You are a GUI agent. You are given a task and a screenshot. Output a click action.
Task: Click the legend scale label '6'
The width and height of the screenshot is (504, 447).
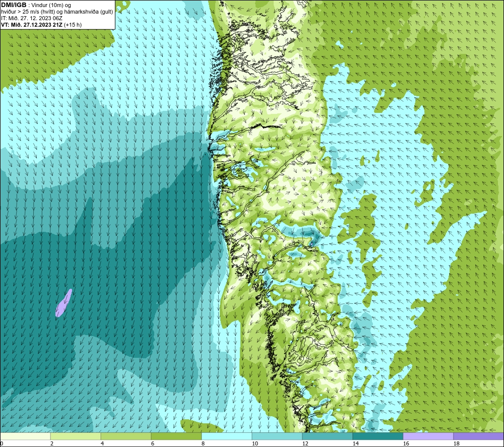(x=152, y=443)
